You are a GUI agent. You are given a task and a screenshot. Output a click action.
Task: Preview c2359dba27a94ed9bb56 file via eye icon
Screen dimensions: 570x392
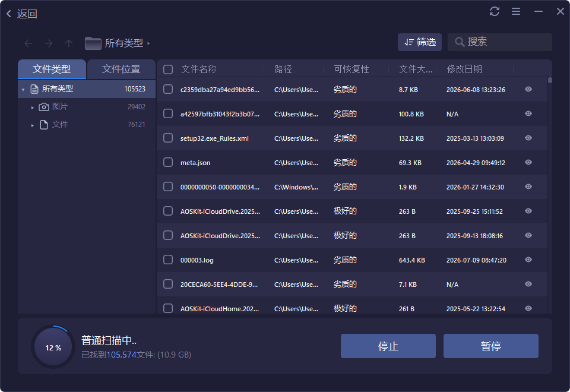pyautogui.click(x=528, y=89)
